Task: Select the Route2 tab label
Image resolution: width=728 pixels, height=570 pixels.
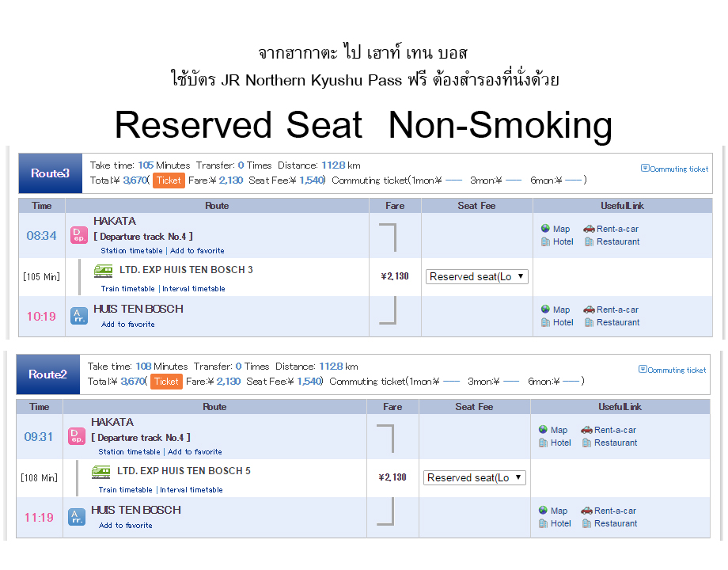Action: tap(48, 374)
